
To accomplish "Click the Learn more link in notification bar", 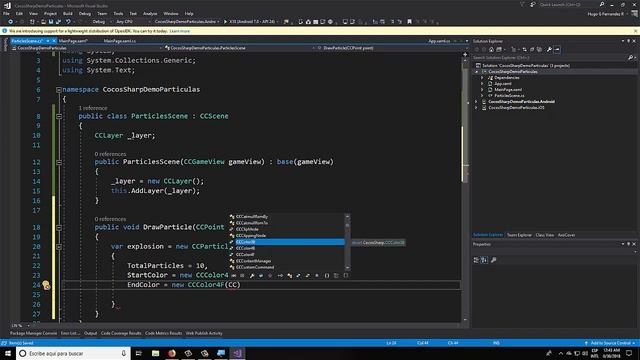I will coord(180,31).
